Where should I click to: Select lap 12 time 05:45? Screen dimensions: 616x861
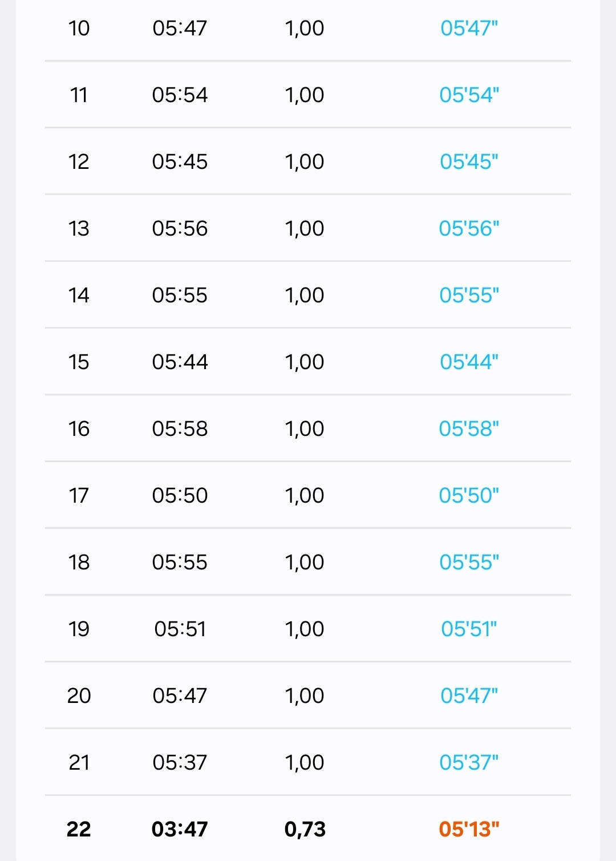click(180, 161)
